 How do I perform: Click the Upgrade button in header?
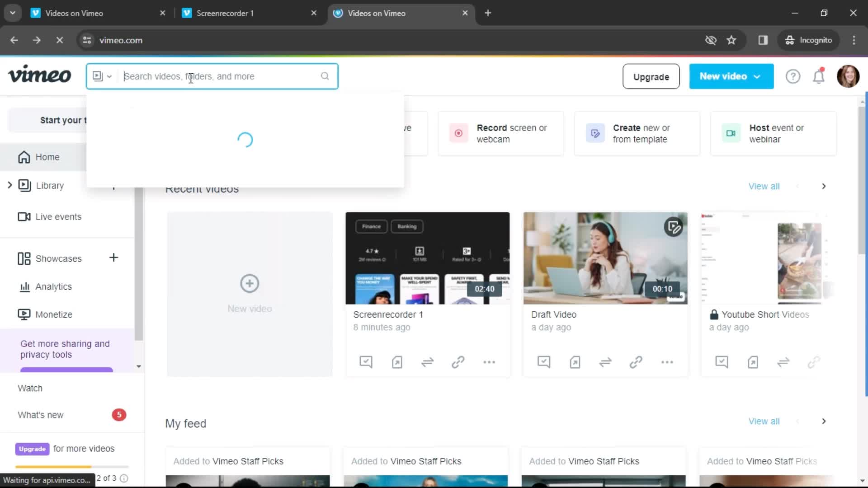point(651,76)
